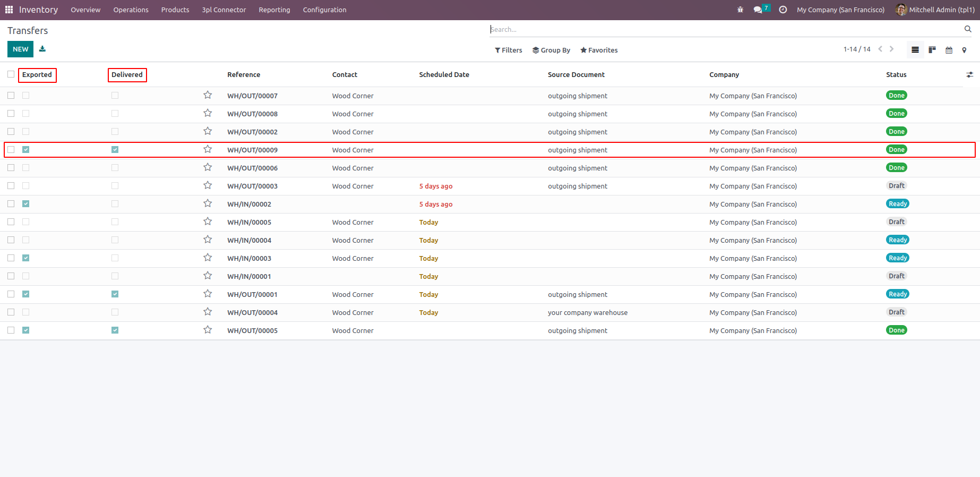980x477 pixels.
Task: Select the WH/OUT/00009 row checkbox
Action: pos(11,150)
